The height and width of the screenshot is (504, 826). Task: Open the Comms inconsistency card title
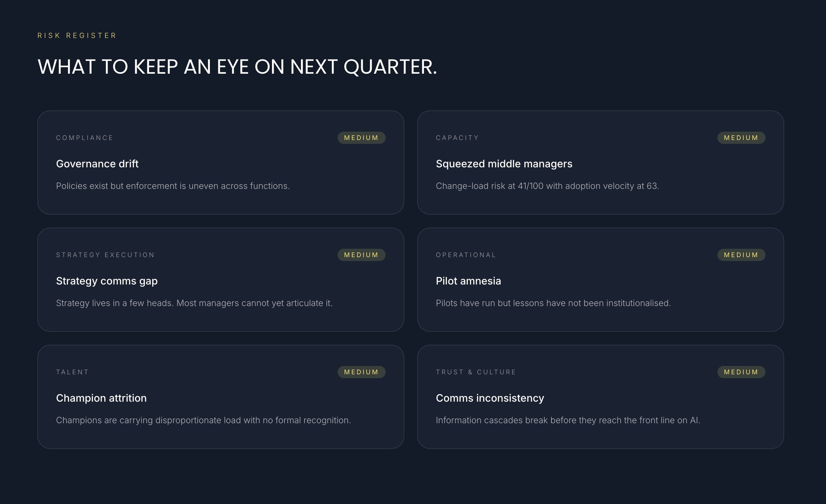tap(490, 398)
